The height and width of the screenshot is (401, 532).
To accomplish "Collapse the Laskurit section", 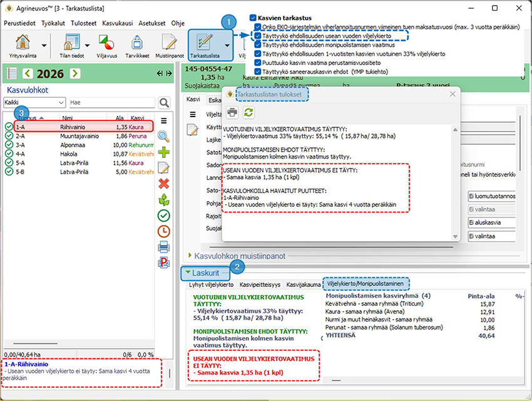I will click(188, 273).
